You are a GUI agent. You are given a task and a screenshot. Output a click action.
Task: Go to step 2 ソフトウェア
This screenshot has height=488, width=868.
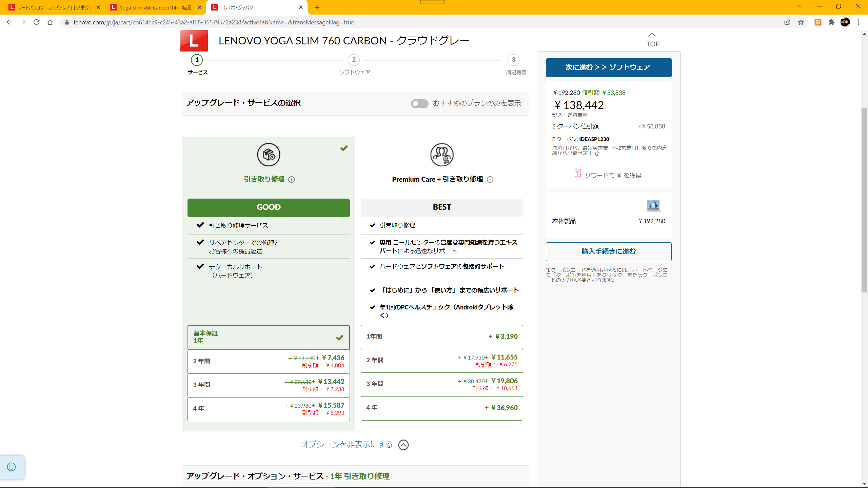point(354,65)
